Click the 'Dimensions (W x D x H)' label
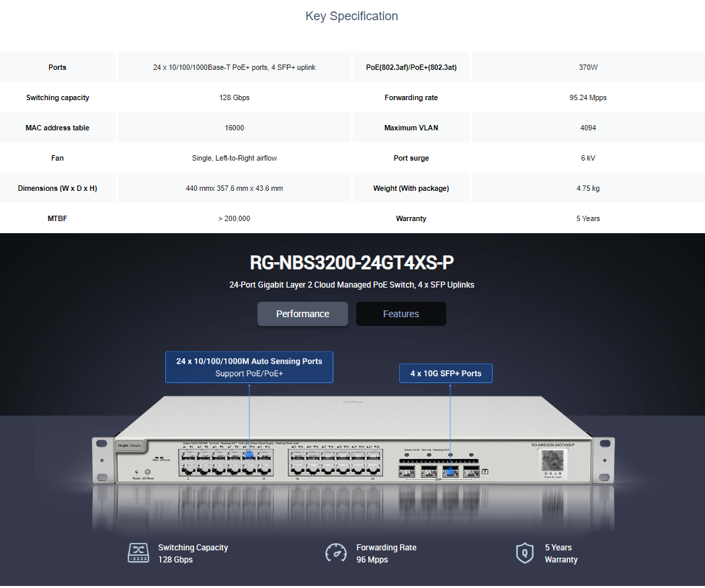The height and width of the screenshot is (588, 705). (x=58, y=188)
